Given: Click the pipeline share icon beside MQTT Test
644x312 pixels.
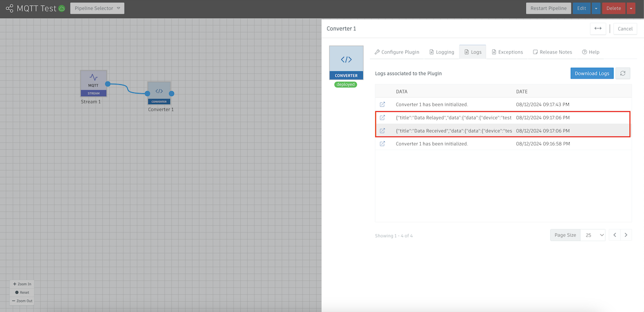Looking at the screenshot, I should point(9,9).
